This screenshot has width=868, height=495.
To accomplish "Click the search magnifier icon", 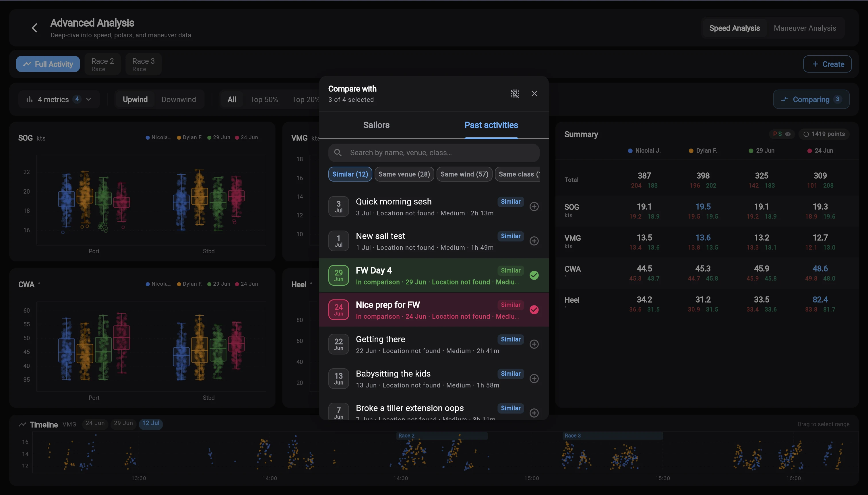I will (338, 153).
